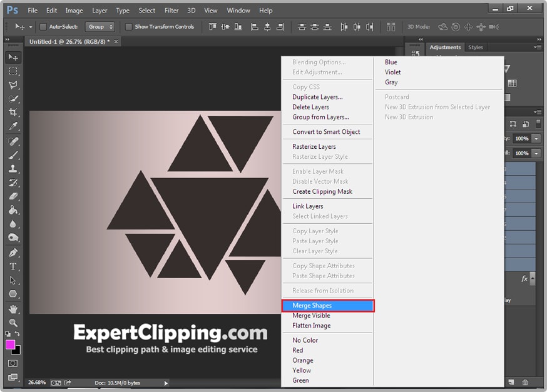Close the Untitled-1 document tab
Screen dimensions: 547x392
point(116,41)
